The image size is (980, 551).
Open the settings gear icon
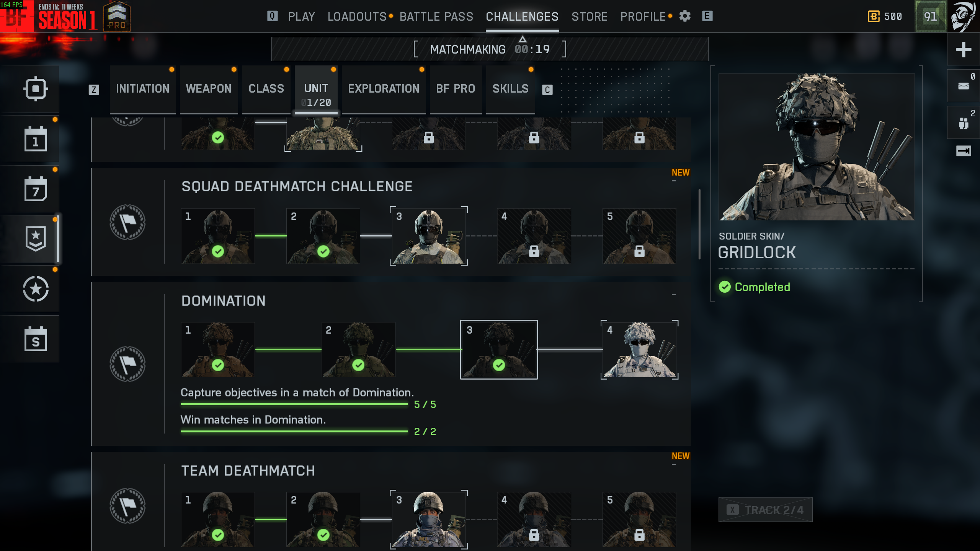685,16
